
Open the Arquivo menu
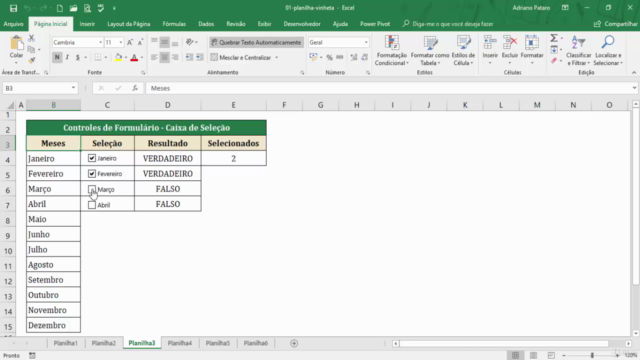tap(13, 24)
